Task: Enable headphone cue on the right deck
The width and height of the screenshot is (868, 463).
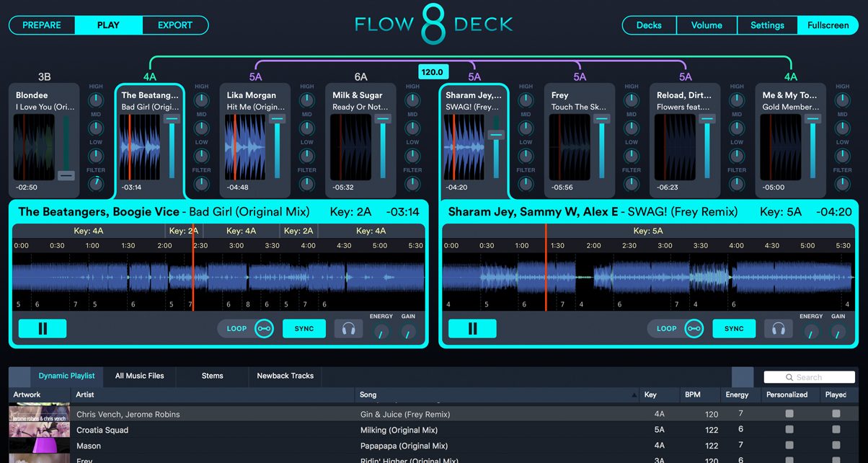Action: point(779,328)
